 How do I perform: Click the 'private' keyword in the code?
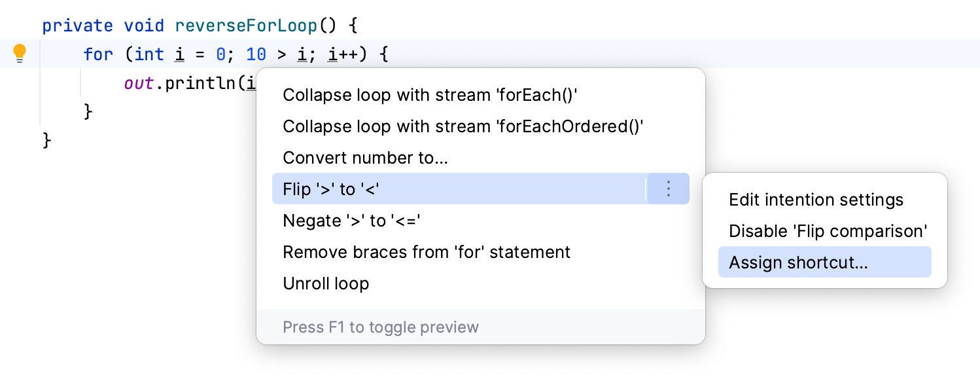(x=78, y=25)
